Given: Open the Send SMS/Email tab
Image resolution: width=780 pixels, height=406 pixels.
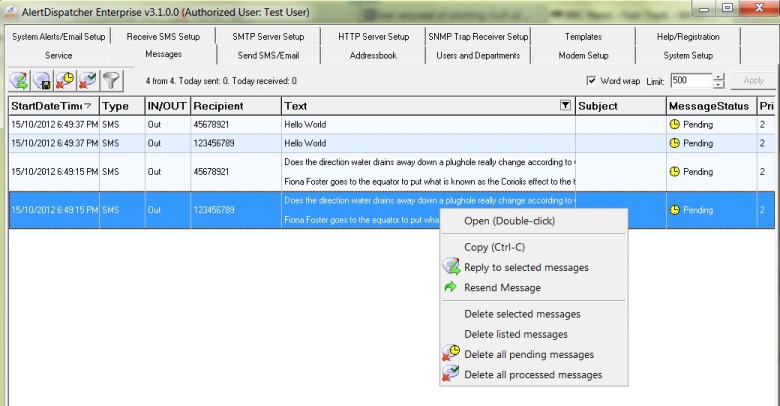Looking at the screenshot, I should (x=268, y=55).
